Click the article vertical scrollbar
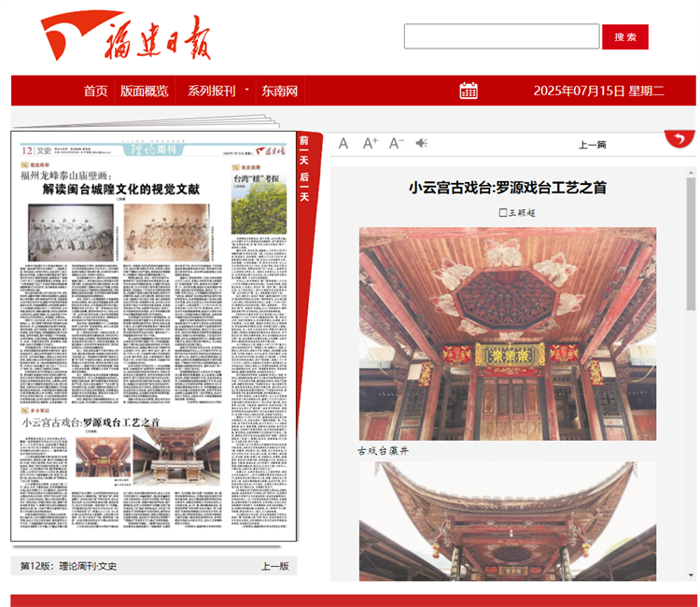The width and height of the screenshot is (700, 607). pyautogui.click(x=691, y=243)
